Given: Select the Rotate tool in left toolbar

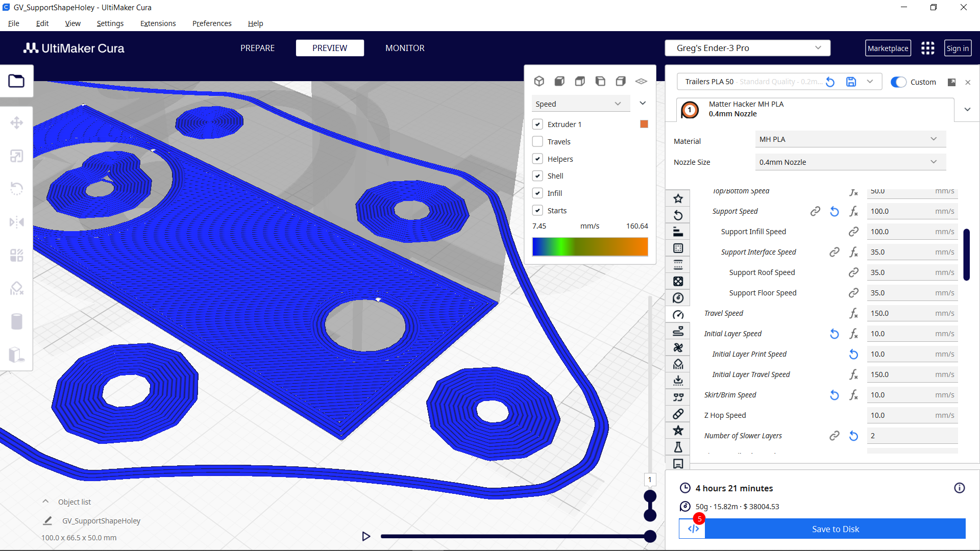Looking at the screenshot, I should (x=16, y=189).
